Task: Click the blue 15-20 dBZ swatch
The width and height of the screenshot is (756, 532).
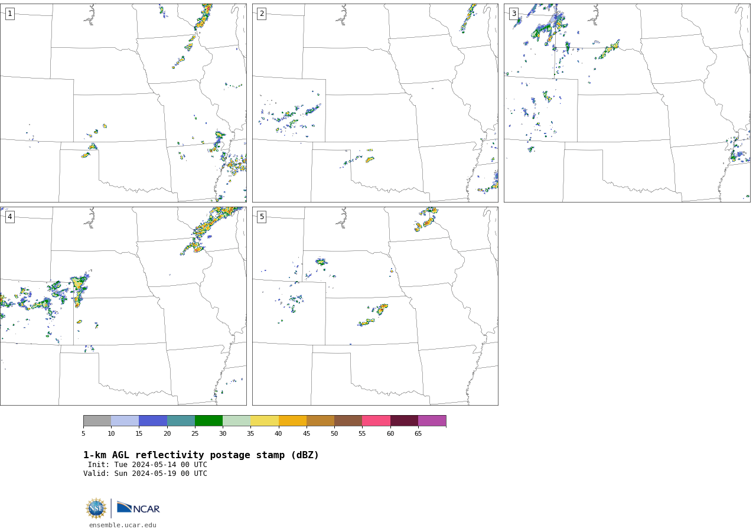Action: tap(153, 421)
